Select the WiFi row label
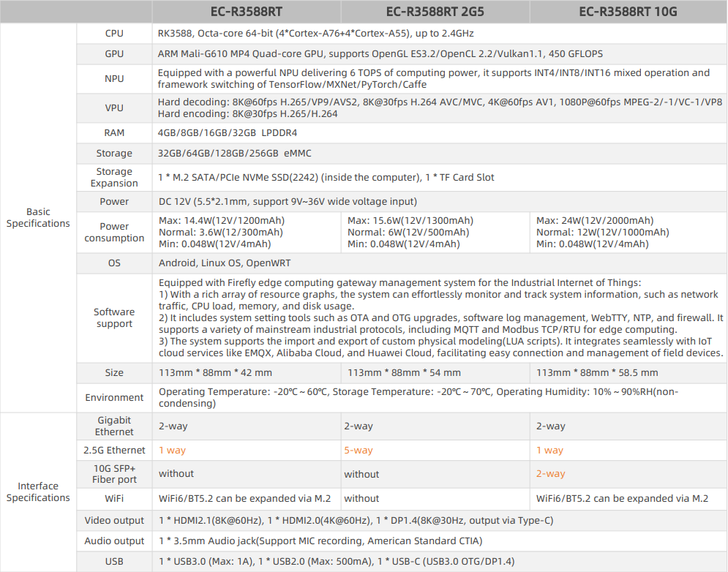The width and height of the screenshot is (728, 572). 114,499
